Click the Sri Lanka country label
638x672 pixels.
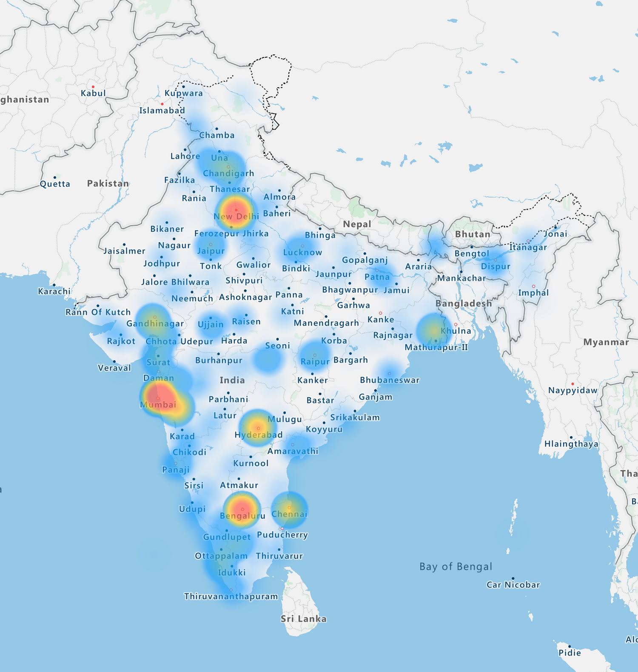303,619
